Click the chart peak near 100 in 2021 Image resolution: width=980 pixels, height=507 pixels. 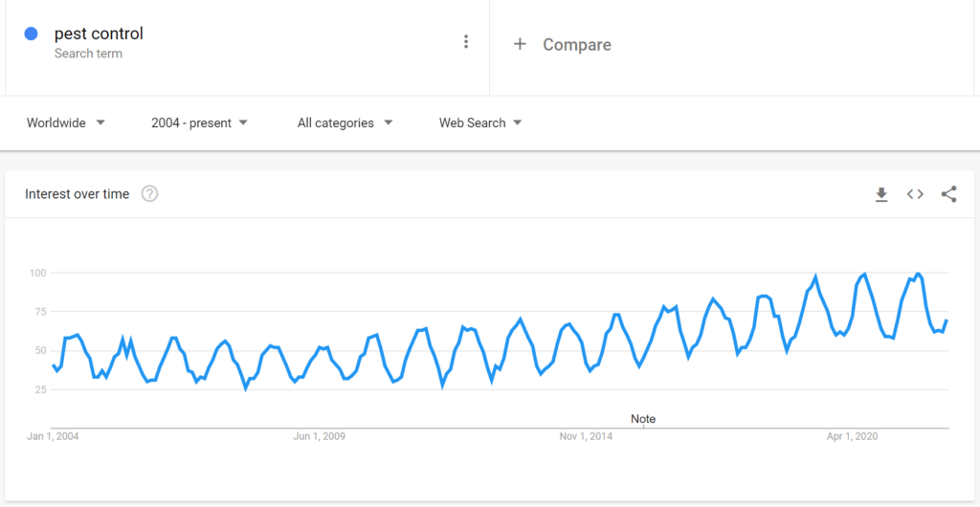[x=918, y=274]
